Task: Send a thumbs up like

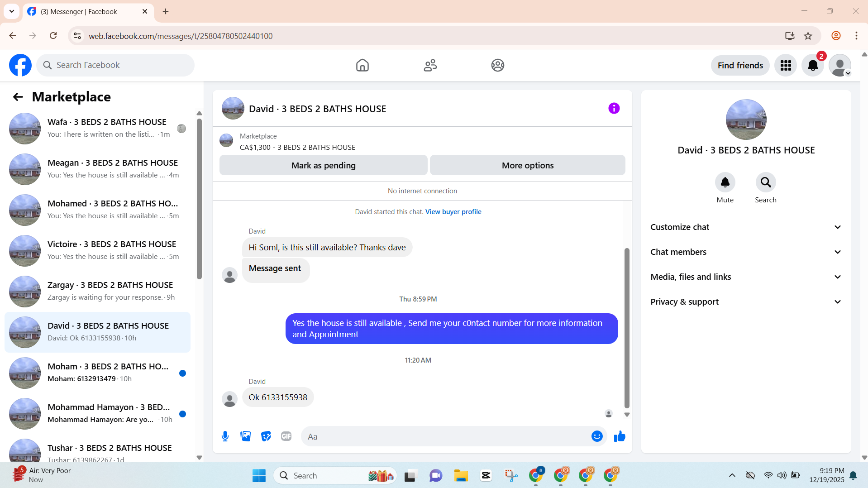Action: [x=620, y=436]
